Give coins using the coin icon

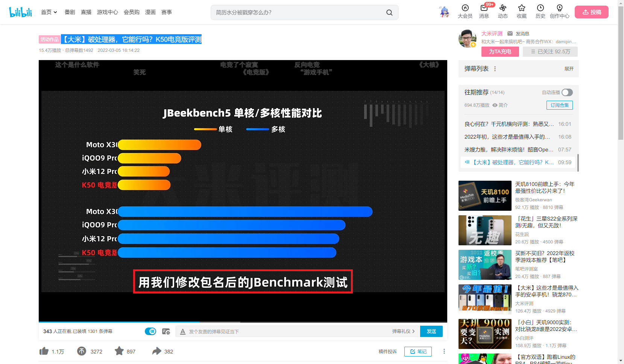[x=82, y=351]
